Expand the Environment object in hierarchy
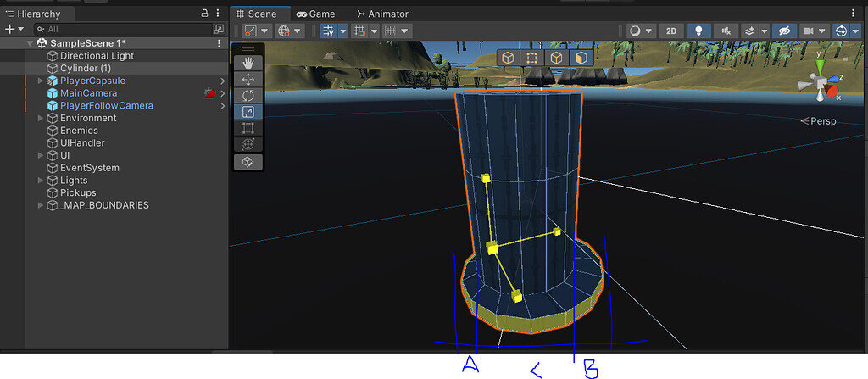 tap(41, 119)
